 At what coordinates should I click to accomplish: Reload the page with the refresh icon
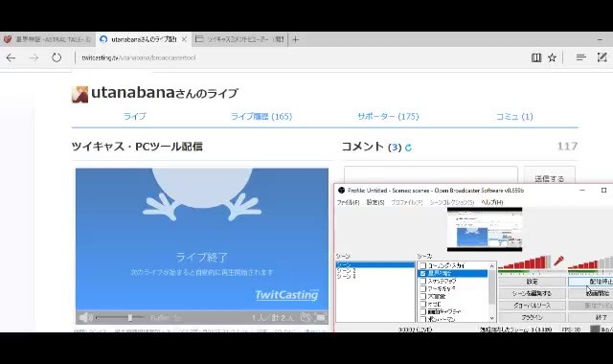tap(57, 57)
